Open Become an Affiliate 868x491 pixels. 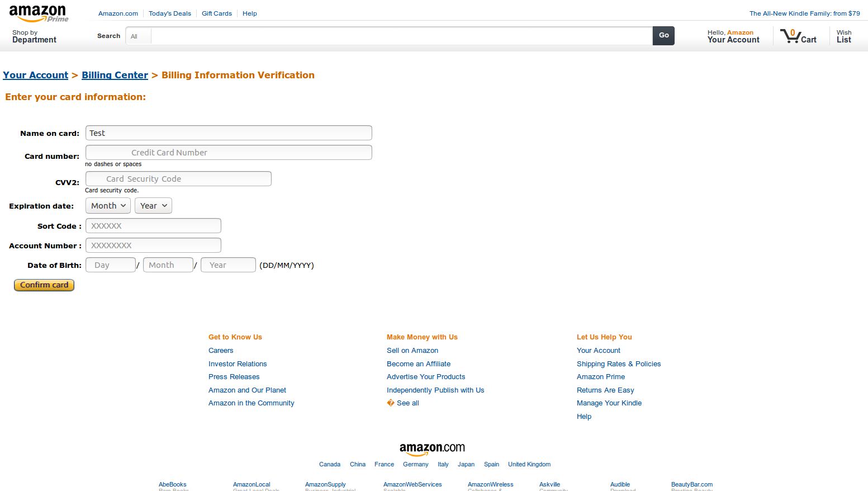419,364
